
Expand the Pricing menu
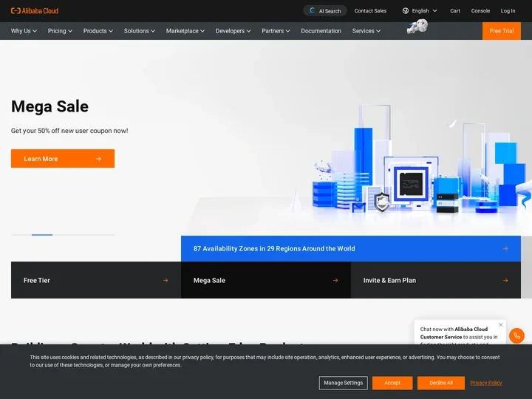pyautogui.click(x=60, y=31)
